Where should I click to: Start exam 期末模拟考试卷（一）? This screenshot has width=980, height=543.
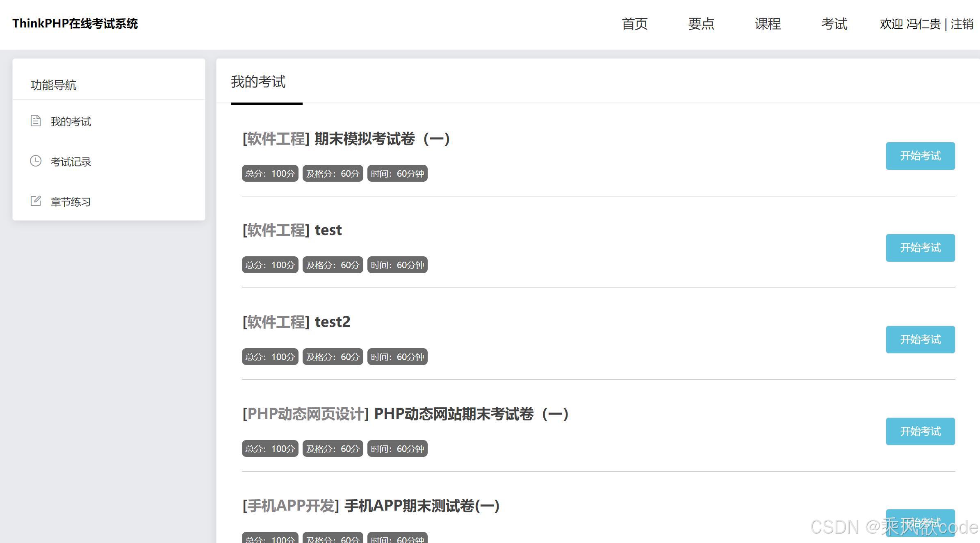(x=920, y=156)
